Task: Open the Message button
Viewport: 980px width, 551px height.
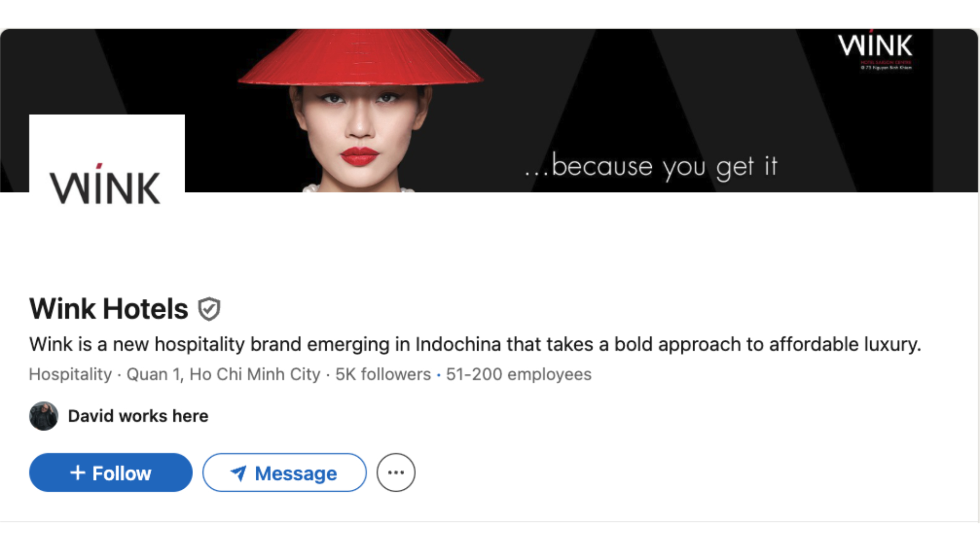Action: pos(284,472)
